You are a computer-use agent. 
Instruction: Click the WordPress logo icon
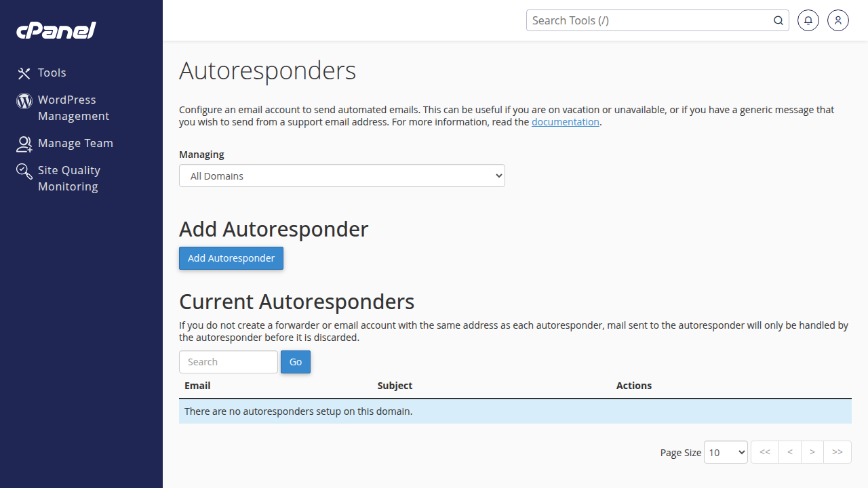click(24, 101)
